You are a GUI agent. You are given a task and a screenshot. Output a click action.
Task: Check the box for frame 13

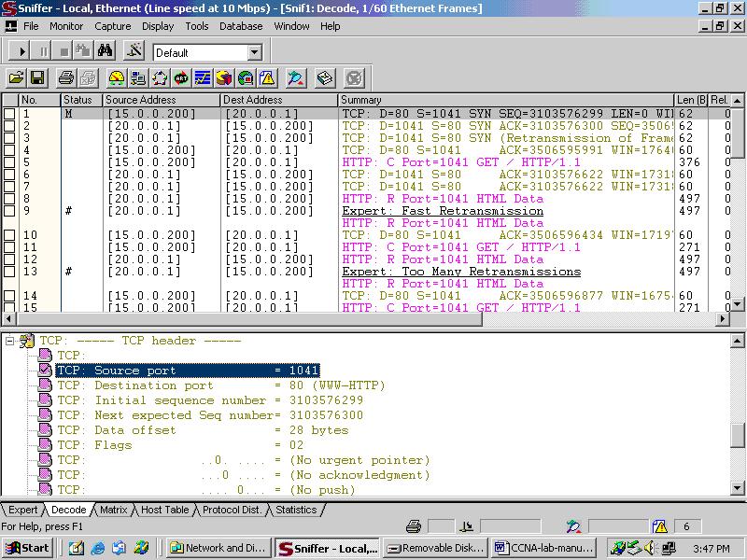click(x=9, y=272)
